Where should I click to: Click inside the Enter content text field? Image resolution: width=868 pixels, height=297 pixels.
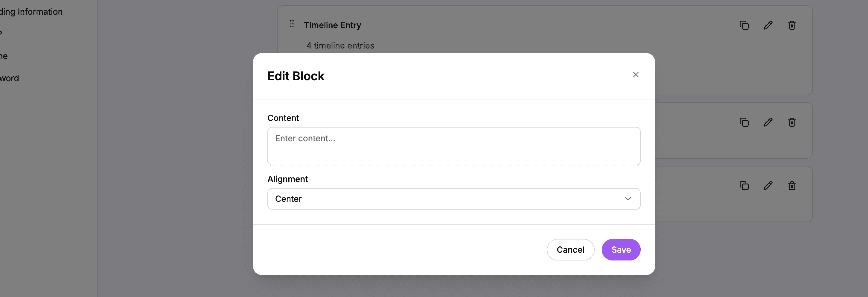453,146
